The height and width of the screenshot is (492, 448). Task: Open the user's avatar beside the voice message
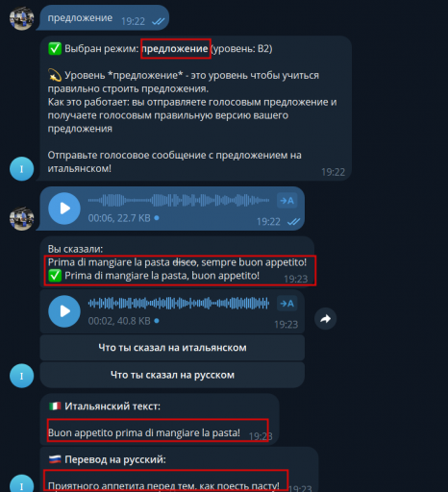[22, 218]
